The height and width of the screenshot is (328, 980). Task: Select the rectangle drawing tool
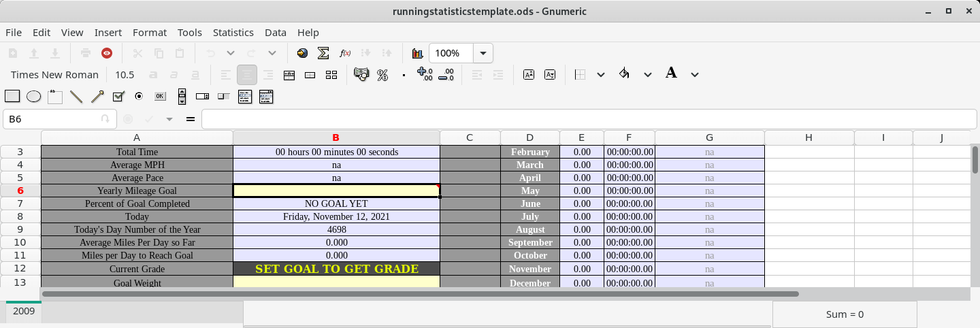pos(12,97)
